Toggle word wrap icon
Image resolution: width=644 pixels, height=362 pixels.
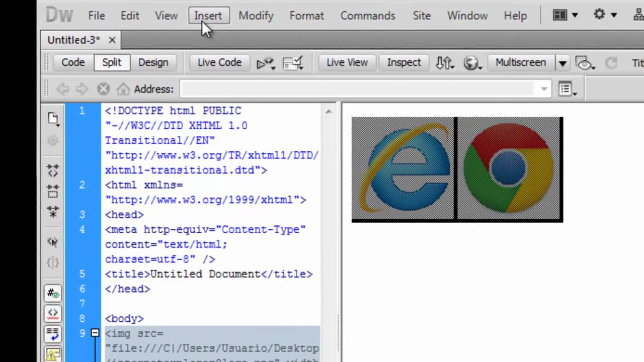53,334
